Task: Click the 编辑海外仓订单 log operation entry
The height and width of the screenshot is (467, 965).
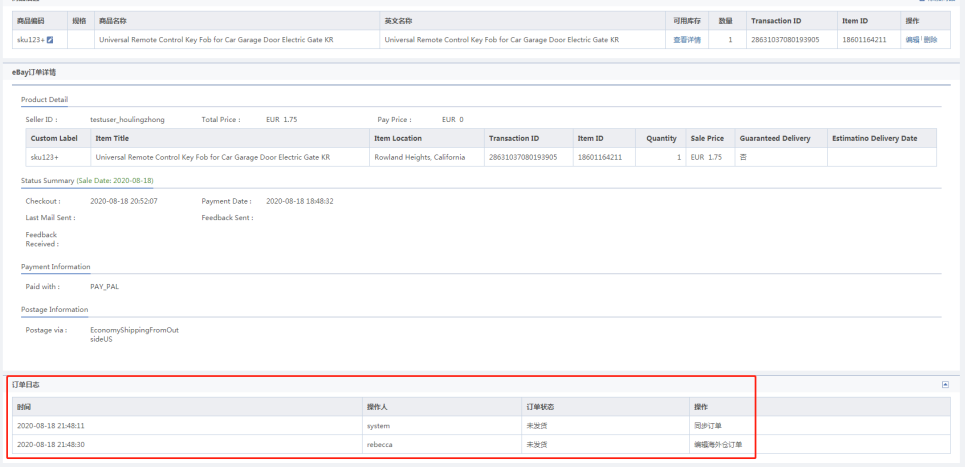Action: (x=719, y=444)
